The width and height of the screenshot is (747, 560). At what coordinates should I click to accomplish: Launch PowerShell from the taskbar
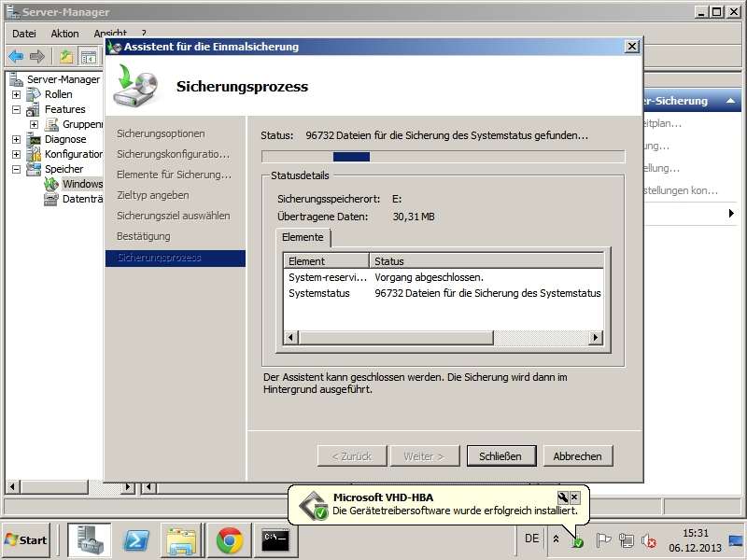point(136,540)
